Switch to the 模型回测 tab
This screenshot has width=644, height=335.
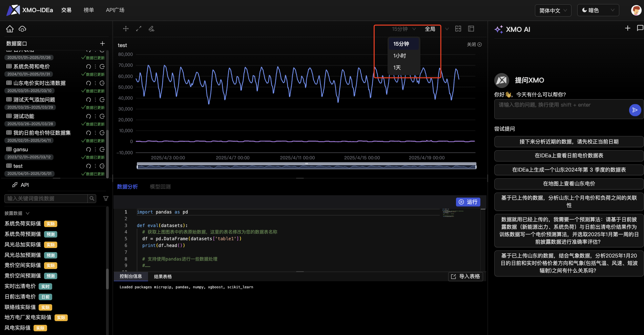[160, 187]
